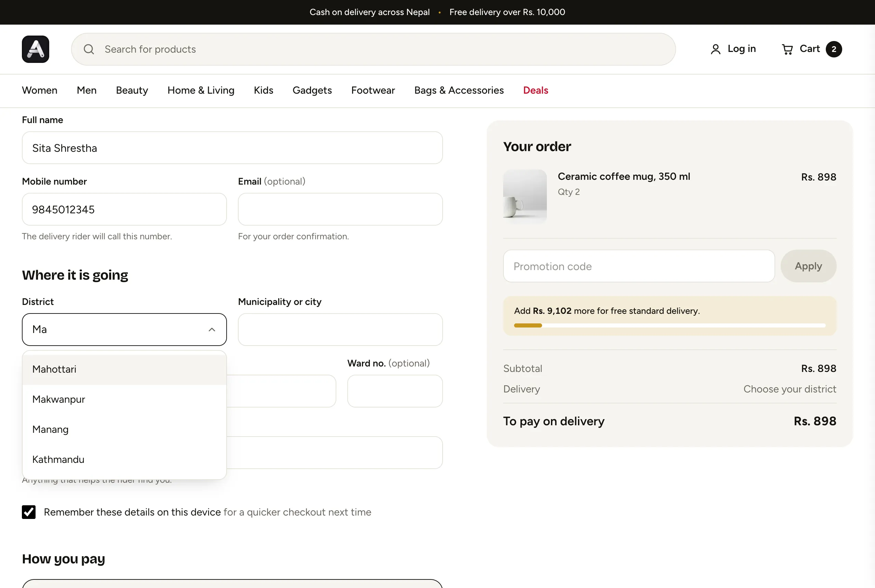Viewport: 875px width, 588px height.
Task: Click the cart count badge showing 2
Action: [x=834, y=49]
